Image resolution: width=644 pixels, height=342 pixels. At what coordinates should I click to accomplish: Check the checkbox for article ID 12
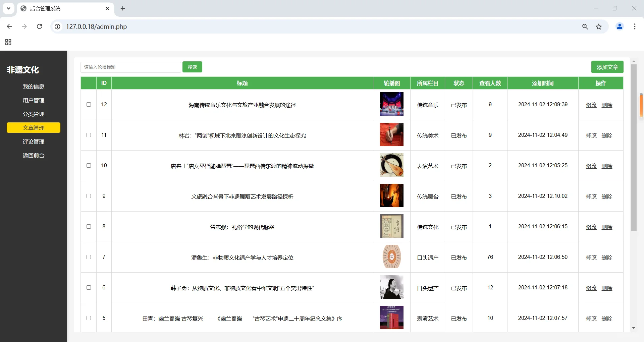click(89, 105)
